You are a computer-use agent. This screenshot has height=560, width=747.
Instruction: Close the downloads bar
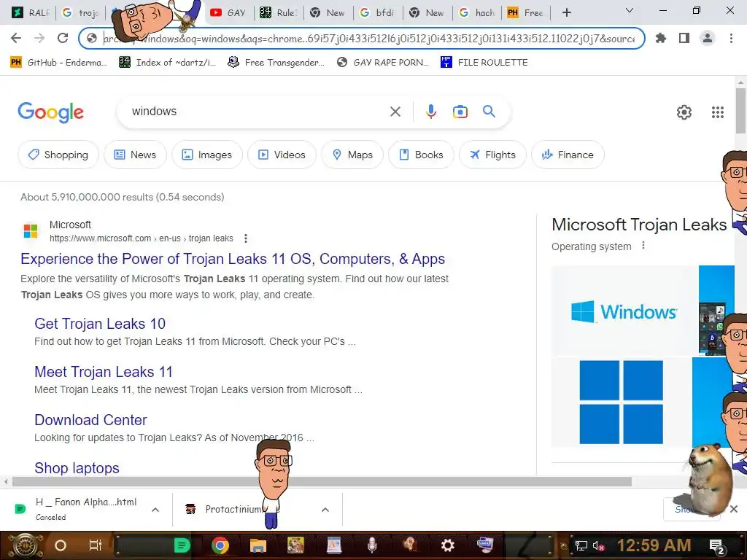[734, 509]
